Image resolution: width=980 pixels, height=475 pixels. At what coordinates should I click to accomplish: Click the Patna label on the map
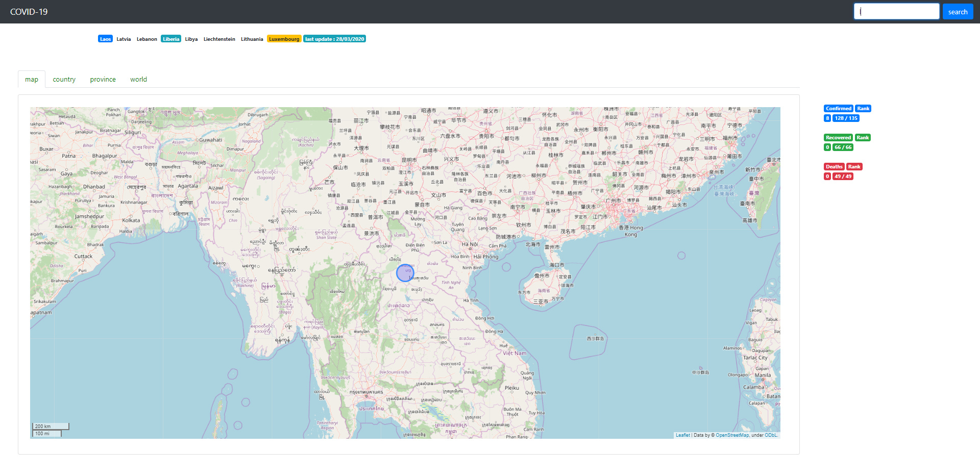coord(69,156)
